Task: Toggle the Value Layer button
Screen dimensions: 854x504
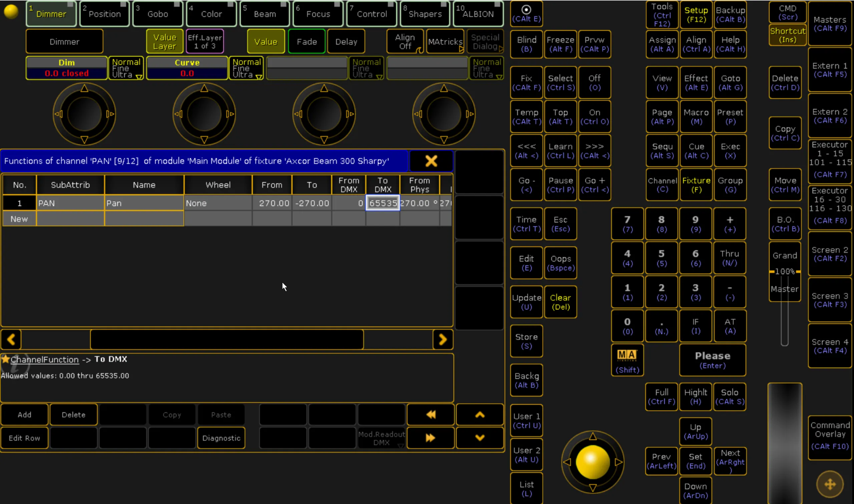Action: click(x=165, y=41)
